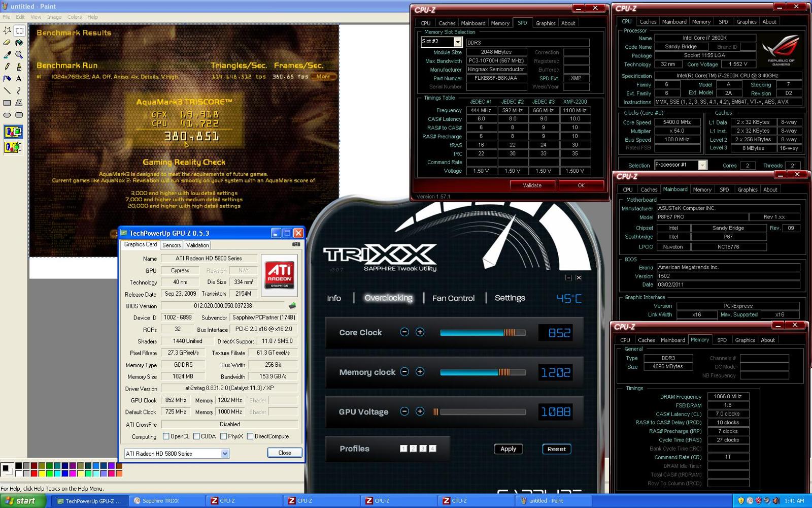Click the Apply button in TRIXX
The width and height of the screenshot is (812, 508).
pos(508,449)
